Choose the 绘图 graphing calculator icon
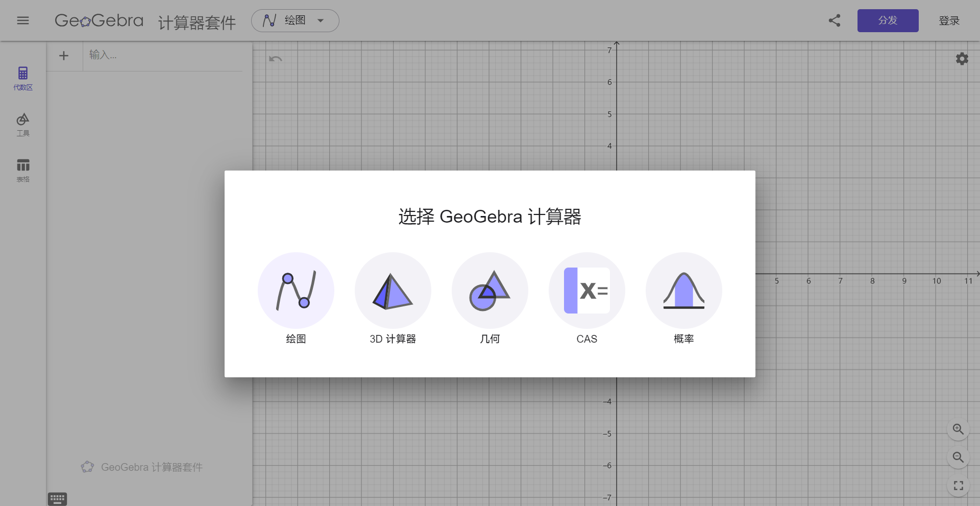The image size is (980, 506). tap(296, 291)
